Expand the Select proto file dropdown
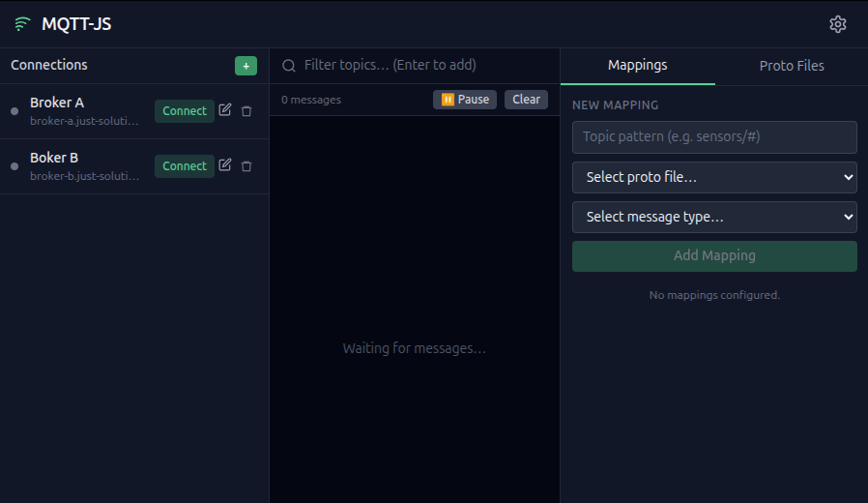Viewport: 868px width, 503px height. [714, 177]
